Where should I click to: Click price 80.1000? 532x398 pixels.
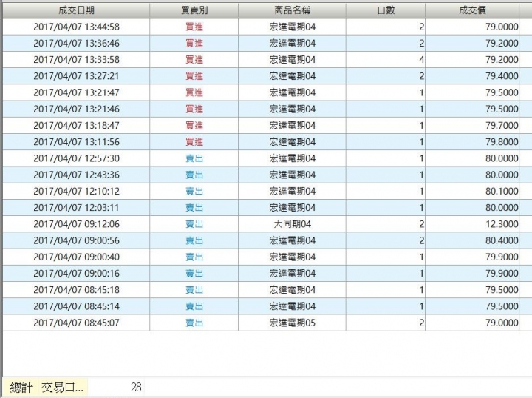click(x=502, y=192)
